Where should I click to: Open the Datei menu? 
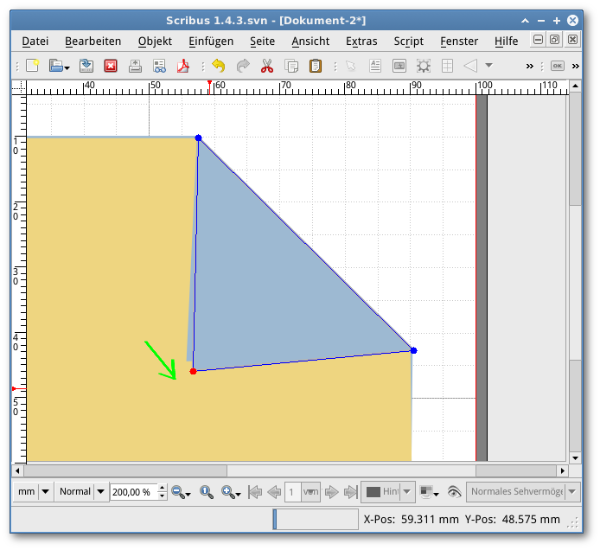click(x=35, y=41)
